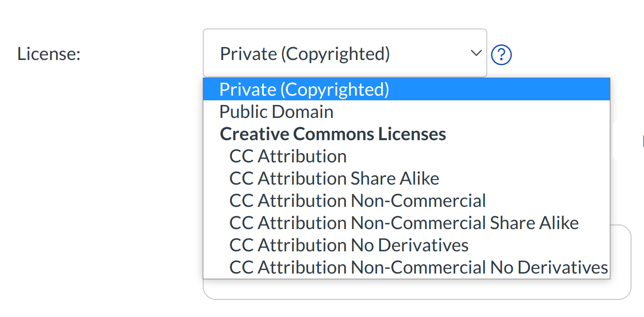Select CC Attribution Non-Commercial Share Alike
The width and height of the screenshot is (644, 317).
tap(404, 223)
